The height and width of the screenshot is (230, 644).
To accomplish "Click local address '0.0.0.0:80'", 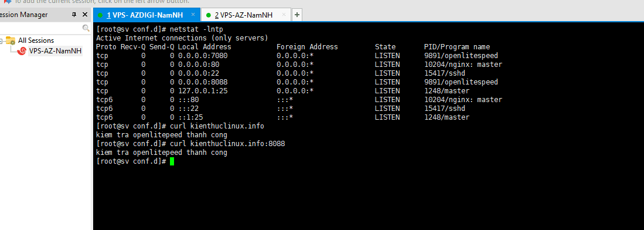I will [199, 65].
